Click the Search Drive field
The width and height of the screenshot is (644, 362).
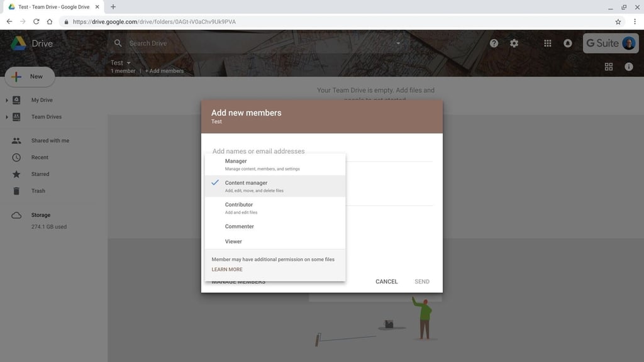pyautogui.click(x=258, y=43)
